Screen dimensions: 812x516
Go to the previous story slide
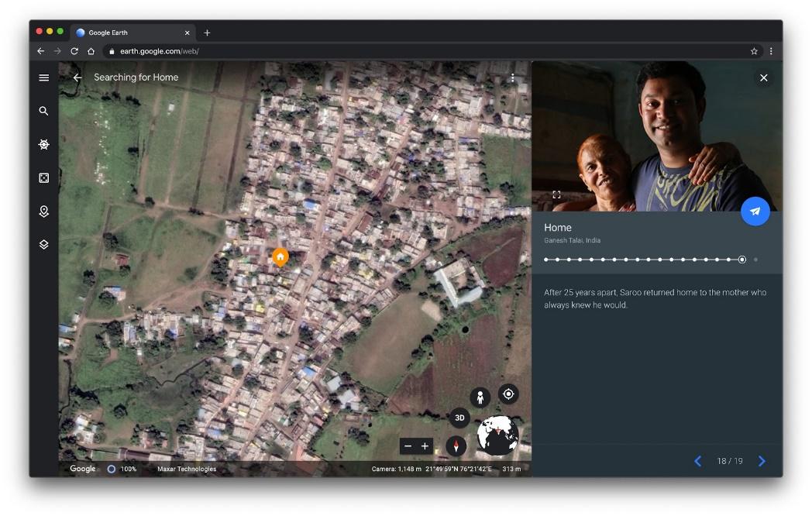click(698, 461)
